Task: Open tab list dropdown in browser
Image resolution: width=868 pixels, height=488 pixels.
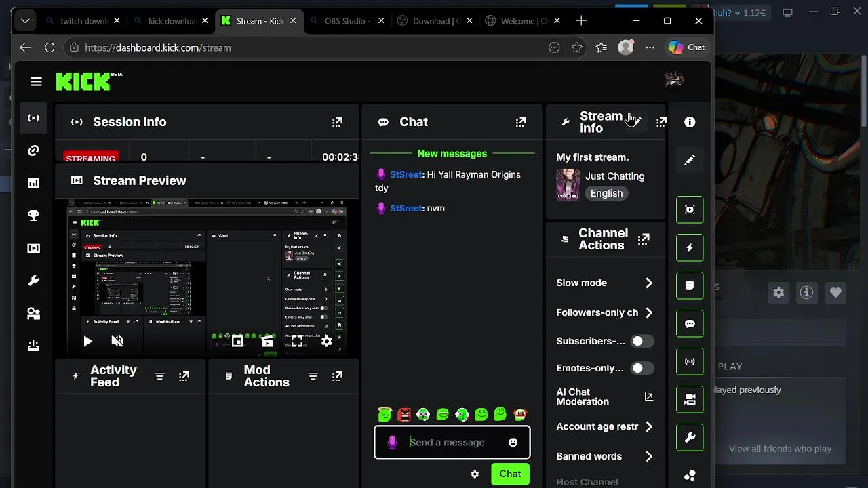Action: pyautogui.click(x=25, y=21)
